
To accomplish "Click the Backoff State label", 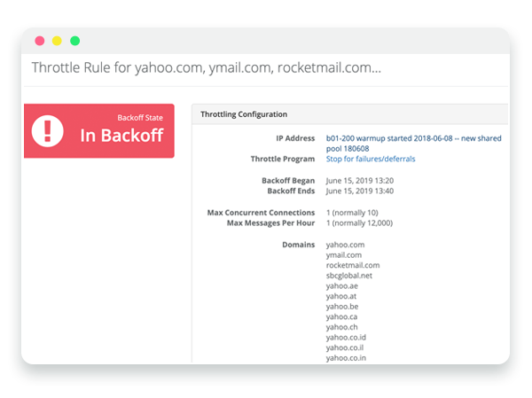I will click(140, 118).
